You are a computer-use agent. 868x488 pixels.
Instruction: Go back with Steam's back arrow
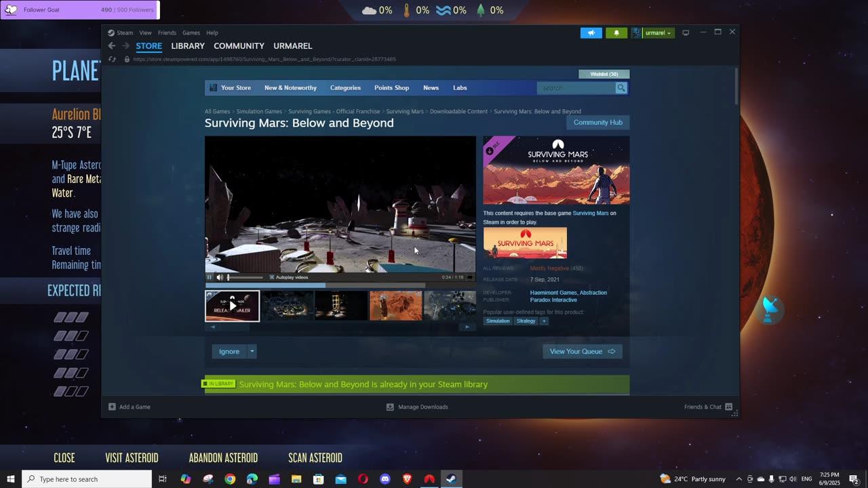pyautogui.click(x=112, y=46)
